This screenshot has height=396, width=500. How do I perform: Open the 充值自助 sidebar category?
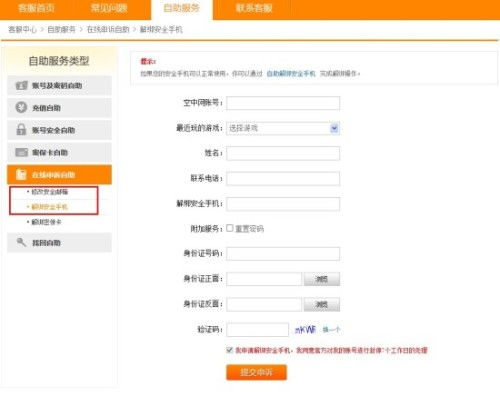(59, 108)
